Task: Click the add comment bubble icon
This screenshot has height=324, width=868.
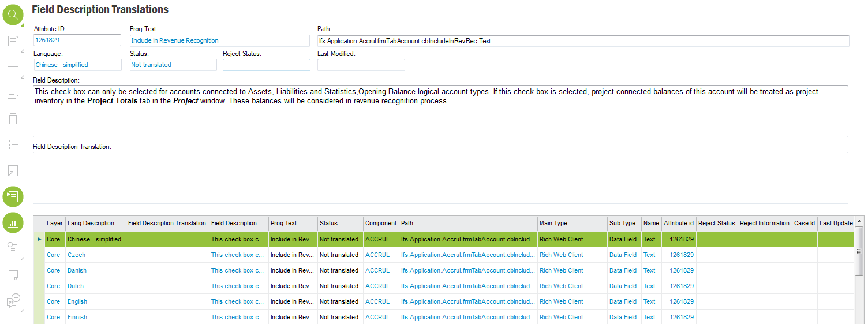Action: (x=13, y=300)
